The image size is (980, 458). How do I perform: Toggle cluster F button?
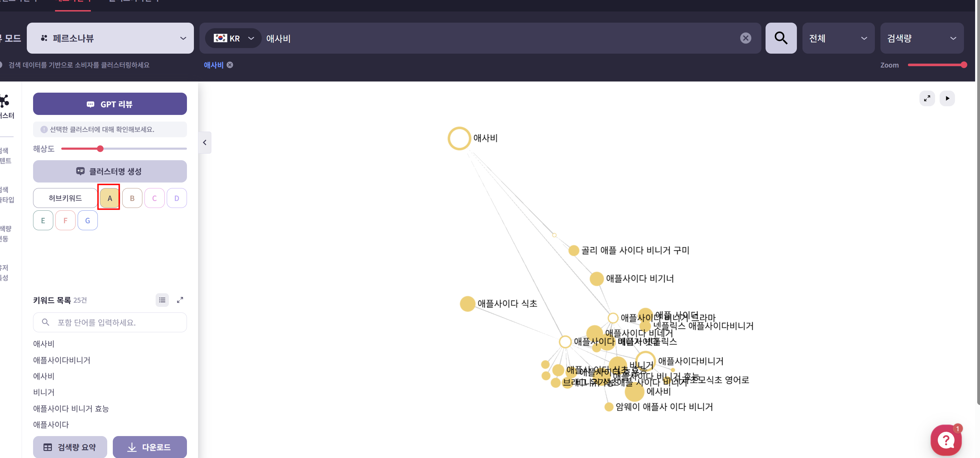(65, 220)
